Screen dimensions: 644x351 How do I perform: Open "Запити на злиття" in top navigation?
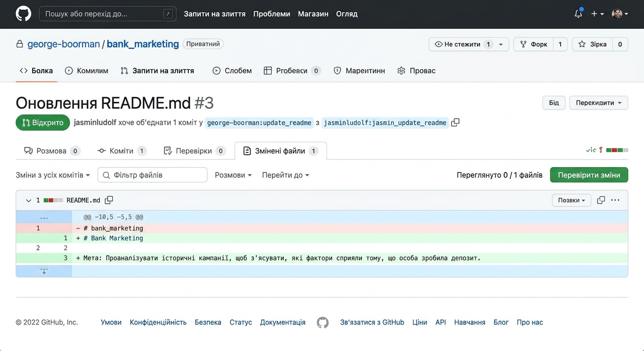pos(215,14)
